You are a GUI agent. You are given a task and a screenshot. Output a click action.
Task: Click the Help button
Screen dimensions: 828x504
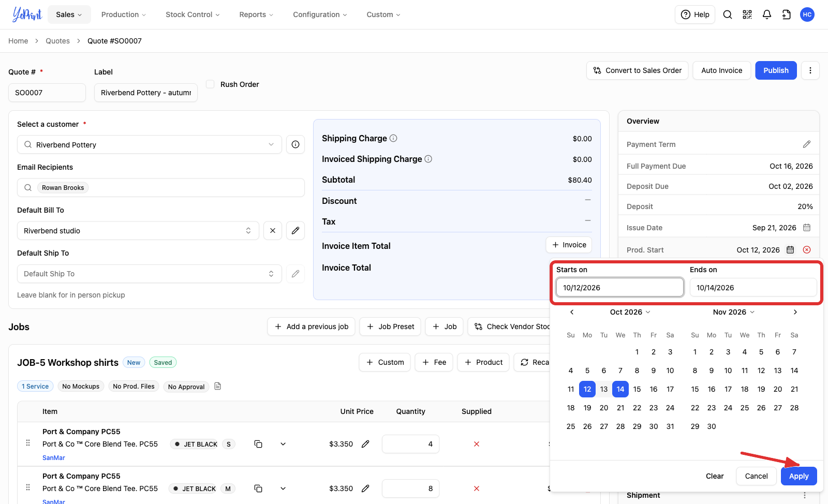pyautogui.click(x=695, y=14)
